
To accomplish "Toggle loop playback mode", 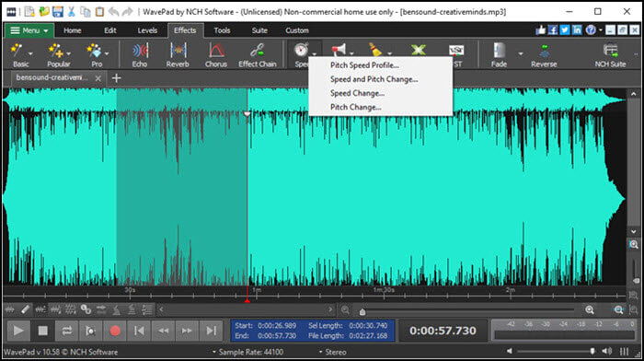I will (66, 331).
